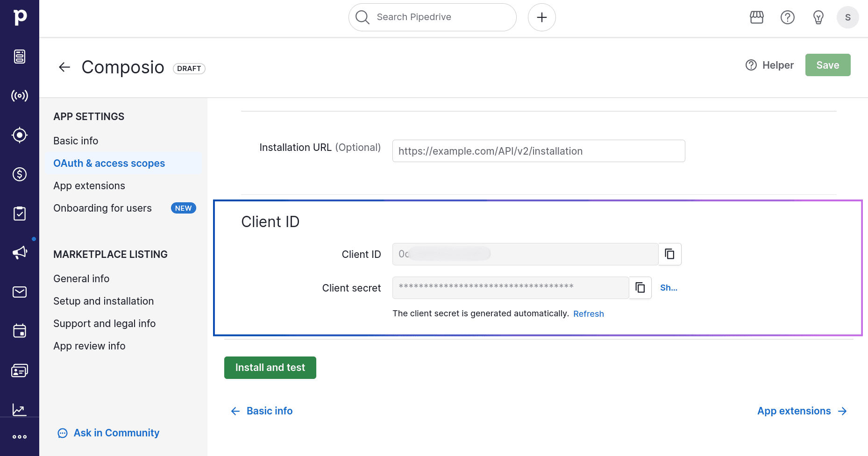The width and height of the screenshot is (868, 456).
Task: Open the Leads inbox sidebar icon
Action: tap(20, 57)
